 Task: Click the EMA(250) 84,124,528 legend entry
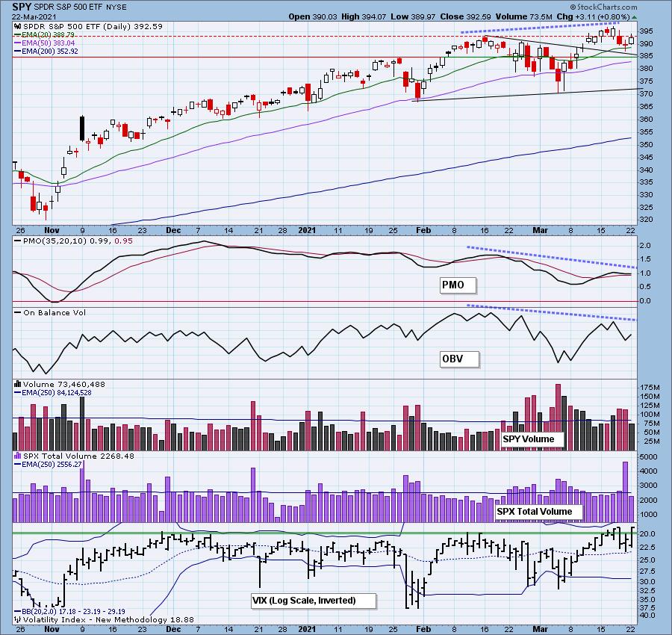click(53, 392)
